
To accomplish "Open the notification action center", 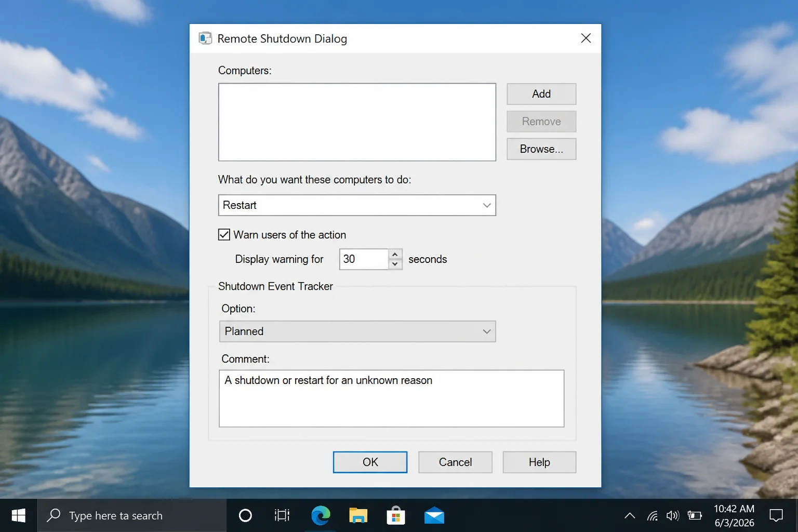I will [x=776, y=515].
